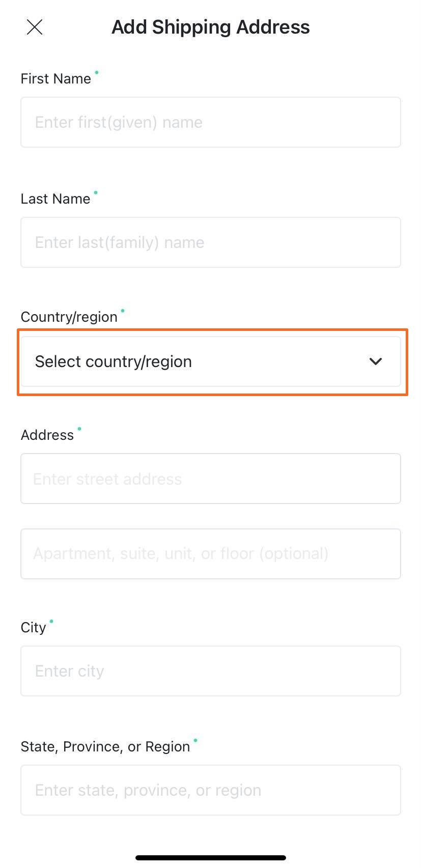Click the required indicator dot next to Last Name
Image resolution: width=421 pixels, height=868 pixels.
(95, 193)
